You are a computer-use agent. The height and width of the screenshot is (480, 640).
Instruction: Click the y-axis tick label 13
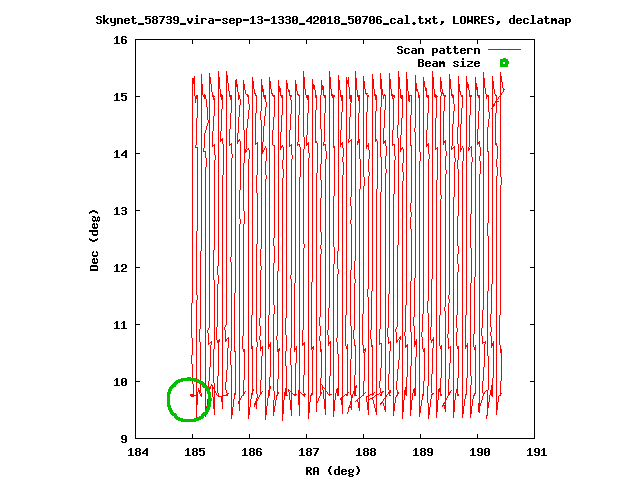[x=120, y=211]
